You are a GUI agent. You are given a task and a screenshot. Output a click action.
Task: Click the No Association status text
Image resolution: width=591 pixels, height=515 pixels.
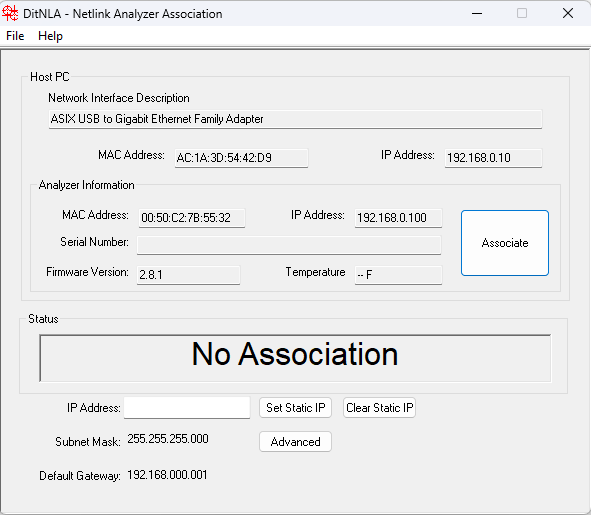[295, 354]
